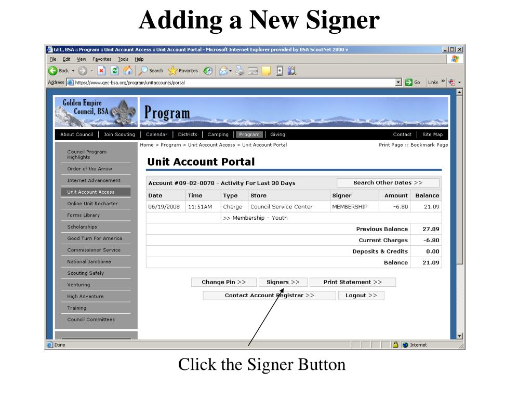Open Internet Advancement sidebar link

coord(94,180)
